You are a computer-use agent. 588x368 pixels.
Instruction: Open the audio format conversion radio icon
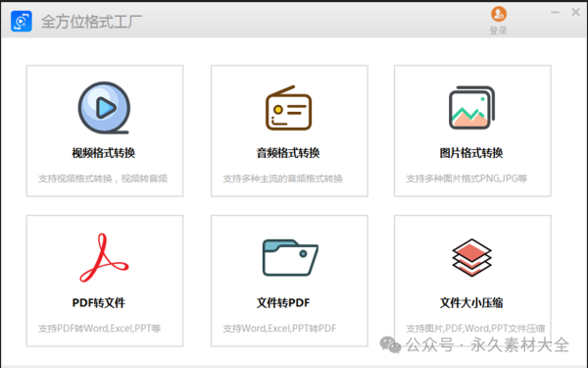click(x=289, y=108)
